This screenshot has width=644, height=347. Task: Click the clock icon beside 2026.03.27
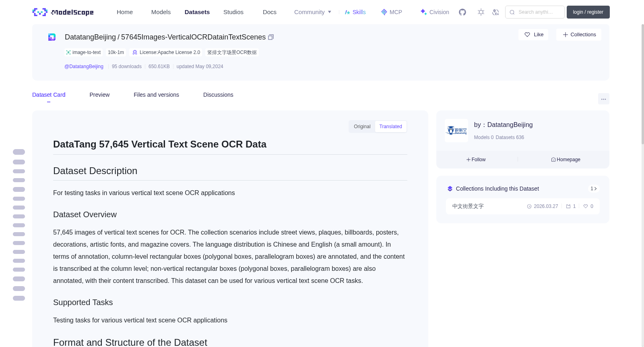pos(529,206)
